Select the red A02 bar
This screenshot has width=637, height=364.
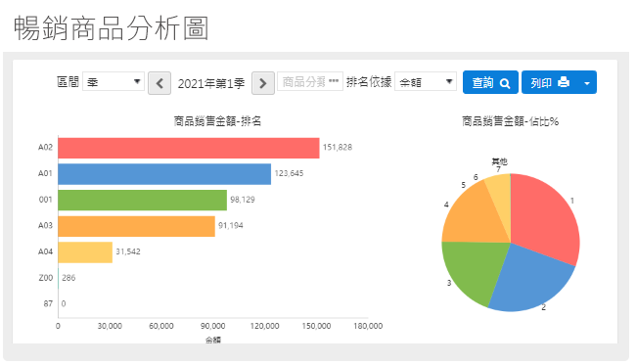point(189,148)
